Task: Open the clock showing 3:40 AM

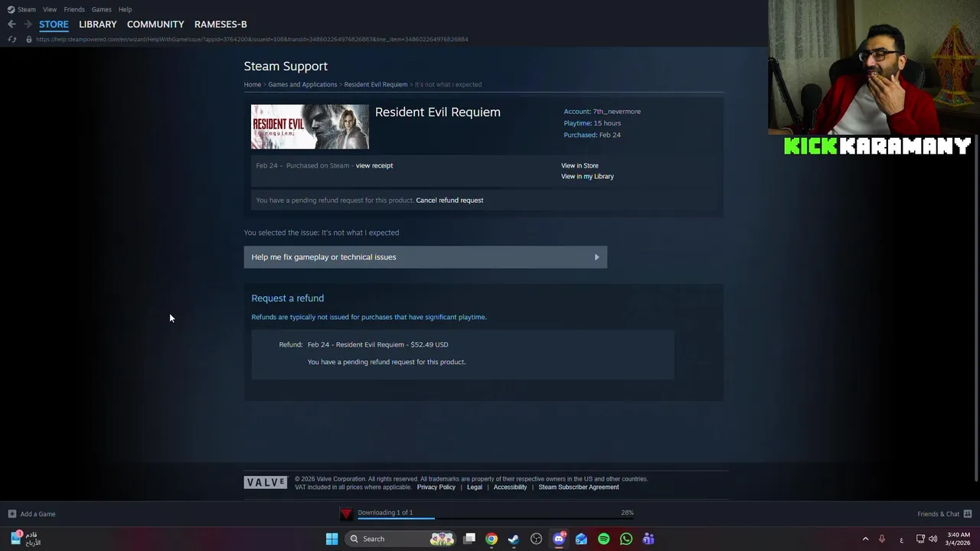Action: [959, 539]
